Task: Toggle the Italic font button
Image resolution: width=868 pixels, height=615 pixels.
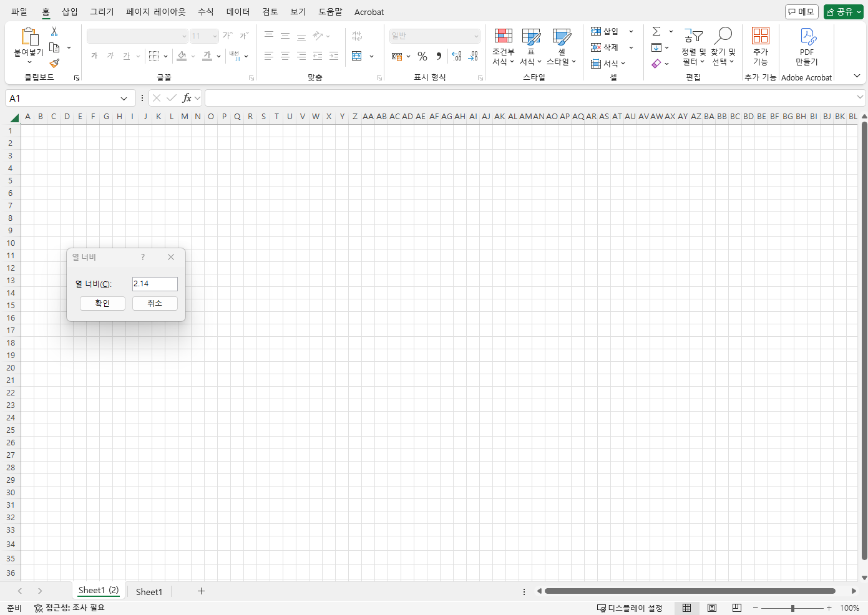Action: coord(110,56)
